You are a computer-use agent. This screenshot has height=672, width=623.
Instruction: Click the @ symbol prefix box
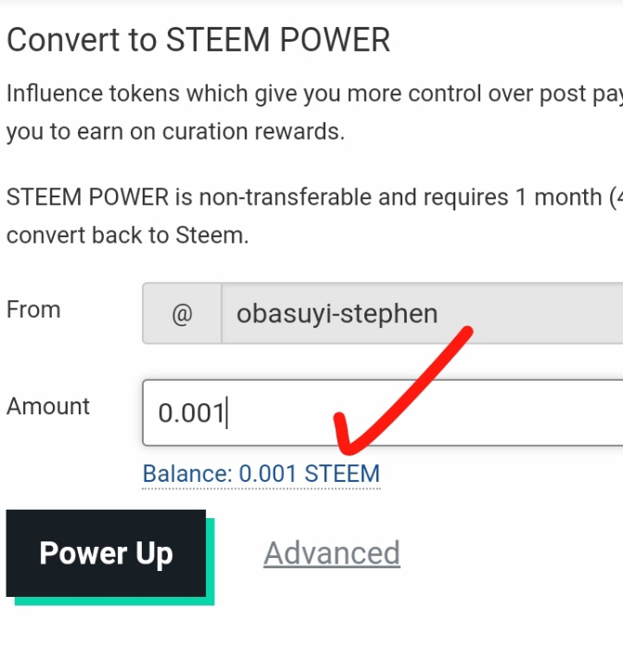coord(182,313)
